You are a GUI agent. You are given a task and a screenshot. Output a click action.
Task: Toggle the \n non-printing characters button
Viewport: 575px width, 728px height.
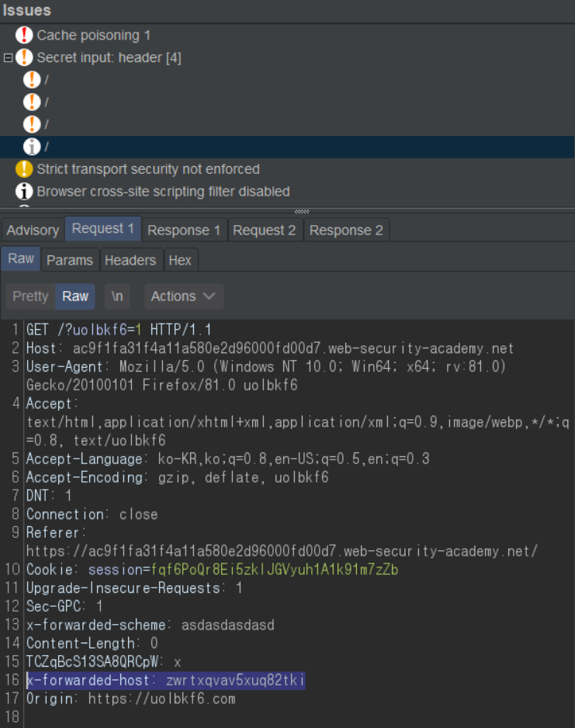click(x=117, y=296)
